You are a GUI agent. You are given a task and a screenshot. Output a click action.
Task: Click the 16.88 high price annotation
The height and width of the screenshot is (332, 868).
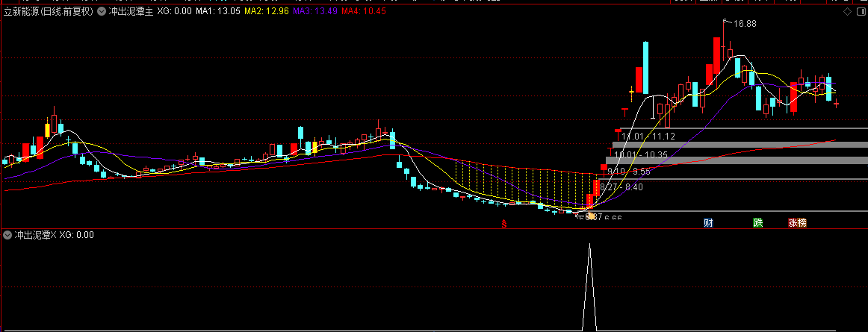coord(745,24)
